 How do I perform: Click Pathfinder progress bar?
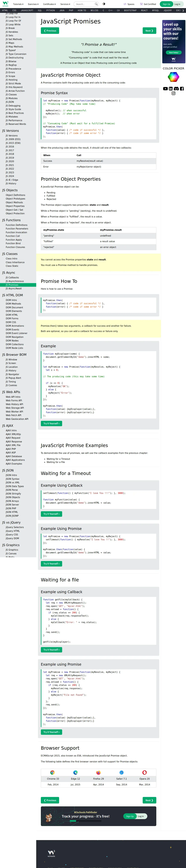[x=86, y=821]
